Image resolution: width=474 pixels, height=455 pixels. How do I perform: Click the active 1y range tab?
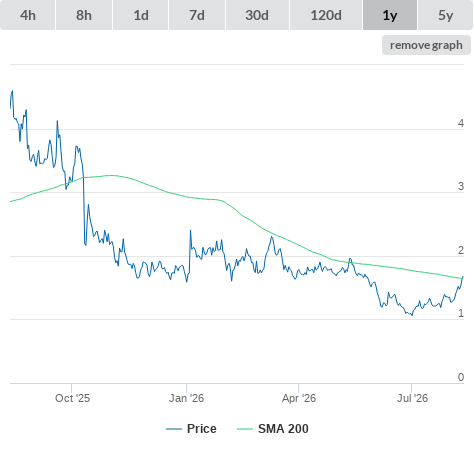click(390, 15)
